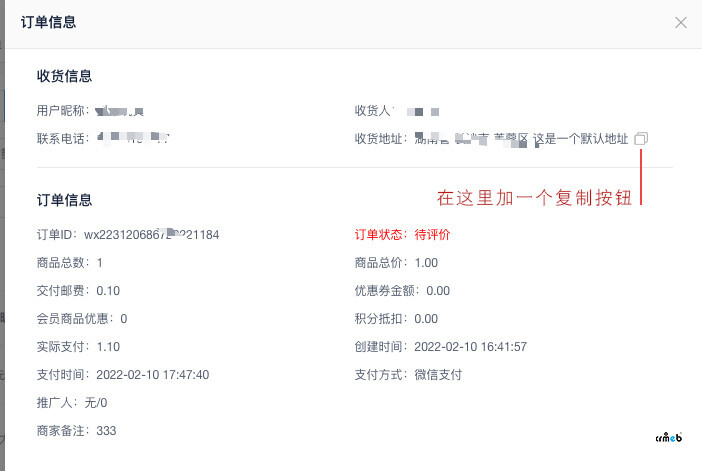This screenshot has height=471, width=702.
Task: Click the 支付时间 2022-02-10 17:47:40 value
Action: tap(153, 375)
